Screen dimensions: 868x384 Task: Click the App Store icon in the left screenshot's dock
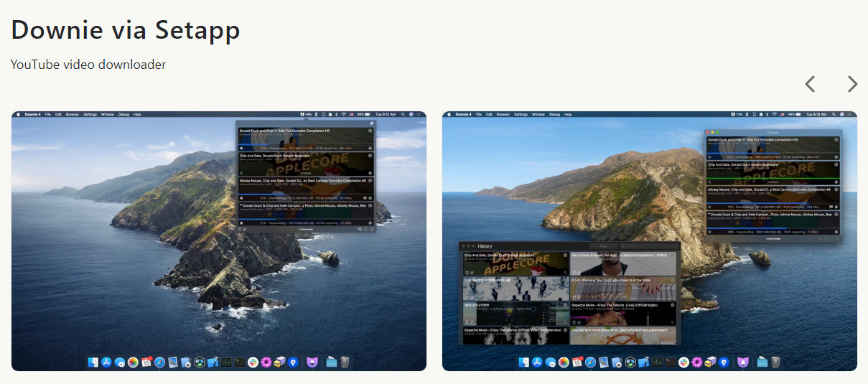coord(106,362)
